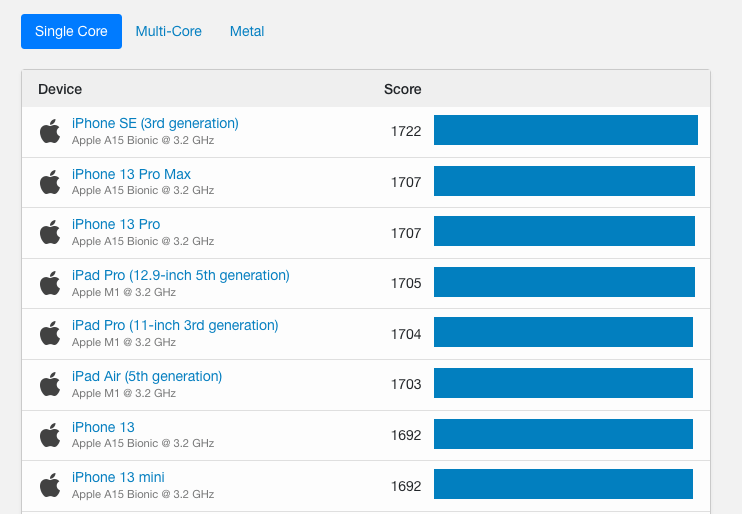
Task: Click chip subtitle under iPhone SE (3rd generation)
Action: [x=143, y=140]
